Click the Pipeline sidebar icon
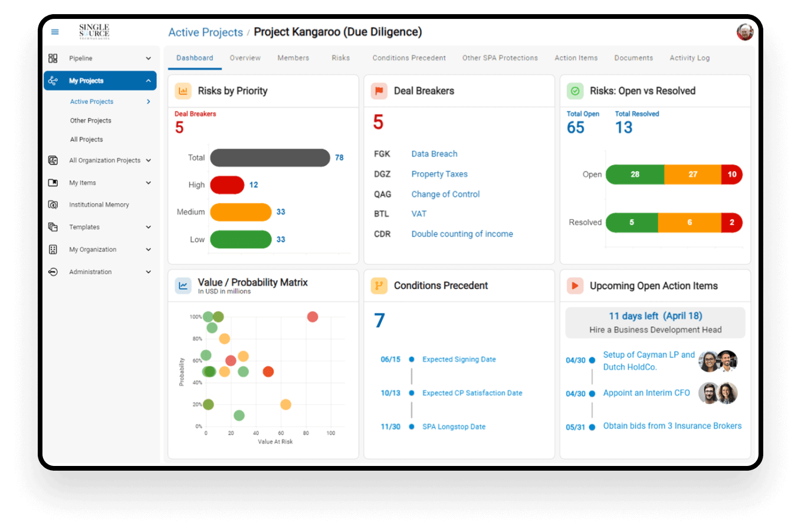 click(x=53, y=58)
